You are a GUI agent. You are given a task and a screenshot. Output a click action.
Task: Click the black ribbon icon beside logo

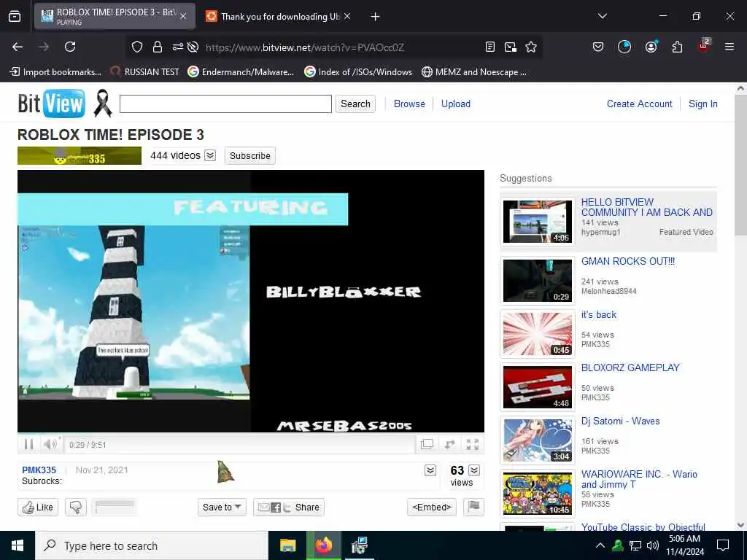pos(102,103)
